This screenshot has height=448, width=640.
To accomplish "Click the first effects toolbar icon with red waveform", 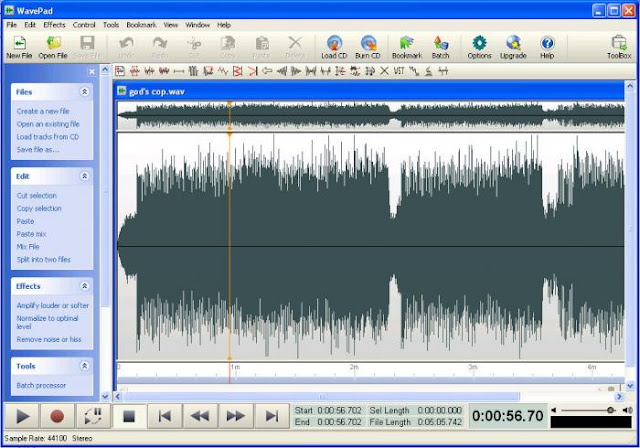I will (120, 71).
